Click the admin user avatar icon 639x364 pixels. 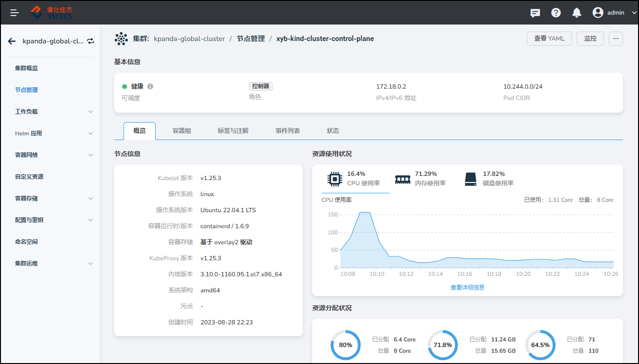pos(598,13)
